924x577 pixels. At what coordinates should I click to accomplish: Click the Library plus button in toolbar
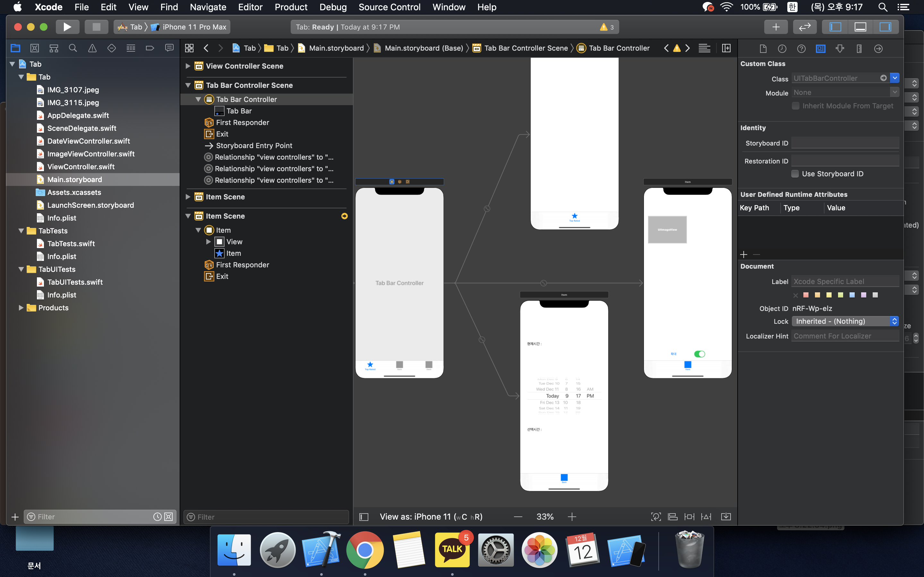(775, 27)
